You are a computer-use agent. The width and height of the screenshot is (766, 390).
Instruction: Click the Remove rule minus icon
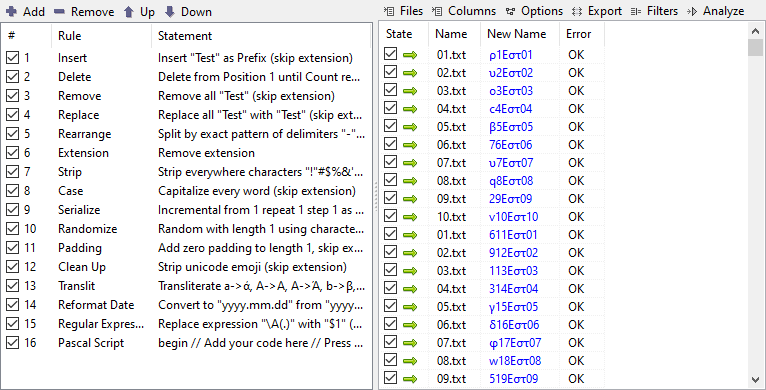[x=60, y=11]
